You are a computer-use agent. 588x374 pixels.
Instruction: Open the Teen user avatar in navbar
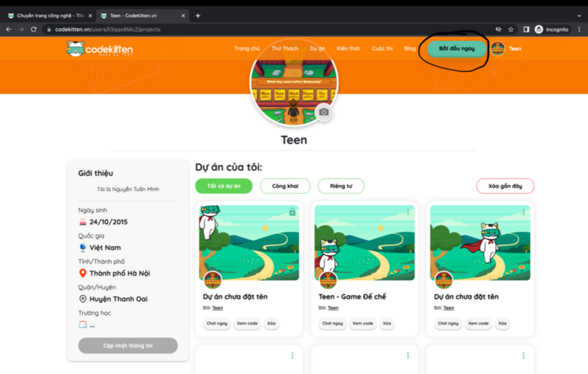(498, 49)
